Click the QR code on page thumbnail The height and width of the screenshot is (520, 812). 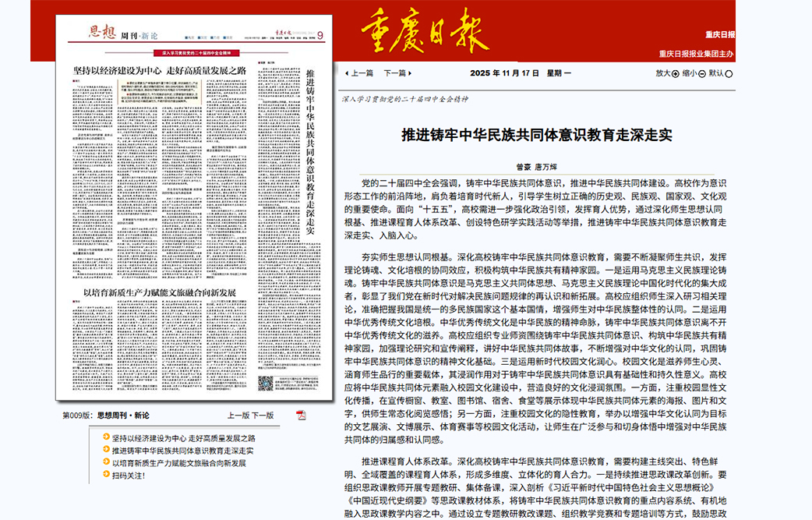[266, 384]
